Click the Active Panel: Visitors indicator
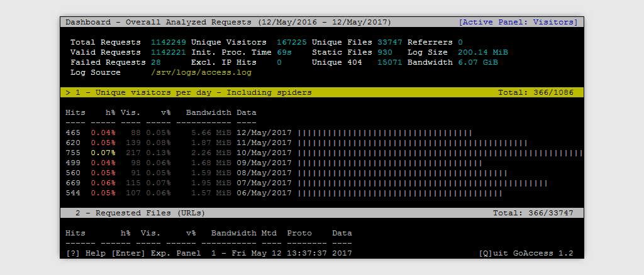Image resolution: width=644 pixels, height=275 pixels. click(x=518, y=22)
